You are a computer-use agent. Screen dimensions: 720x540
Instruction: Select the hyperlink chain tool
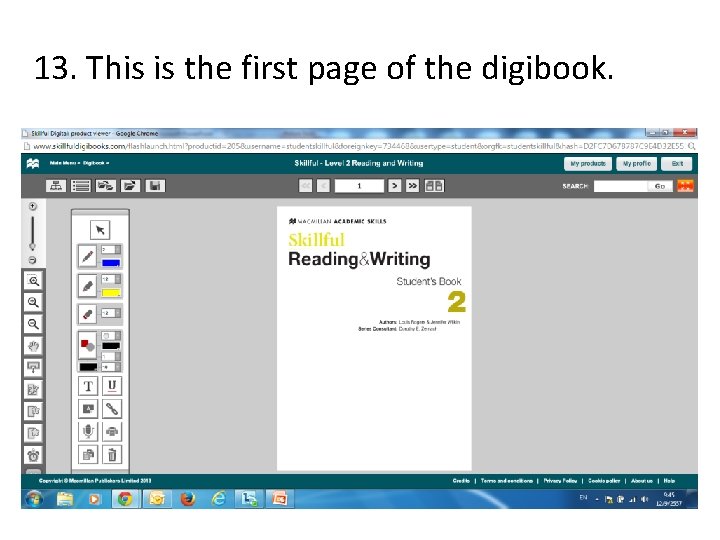click(x=112, y=409)
